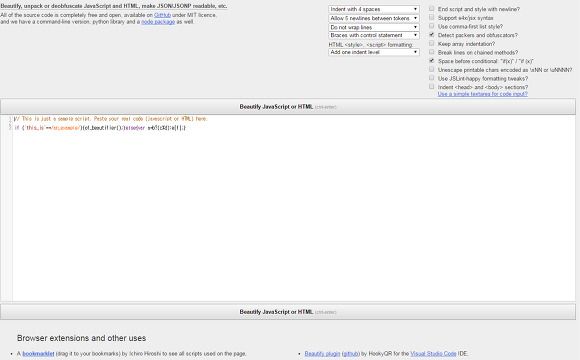Uncheck 'Detect packers and obfuscators?' checkbox
The image size is (580, 360).
pyautogui.click(x=431, y=35)
